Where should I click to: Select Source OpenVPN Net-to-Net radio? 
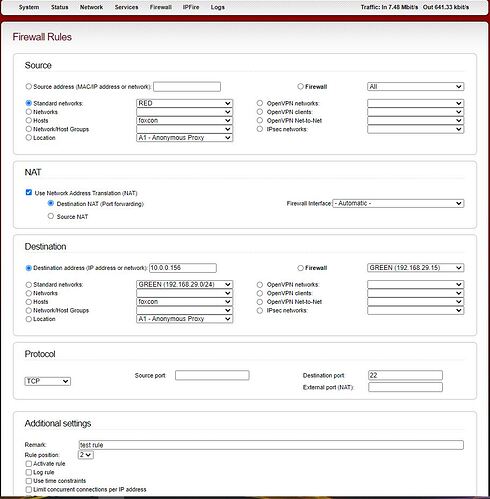click(x=260, y=120)
